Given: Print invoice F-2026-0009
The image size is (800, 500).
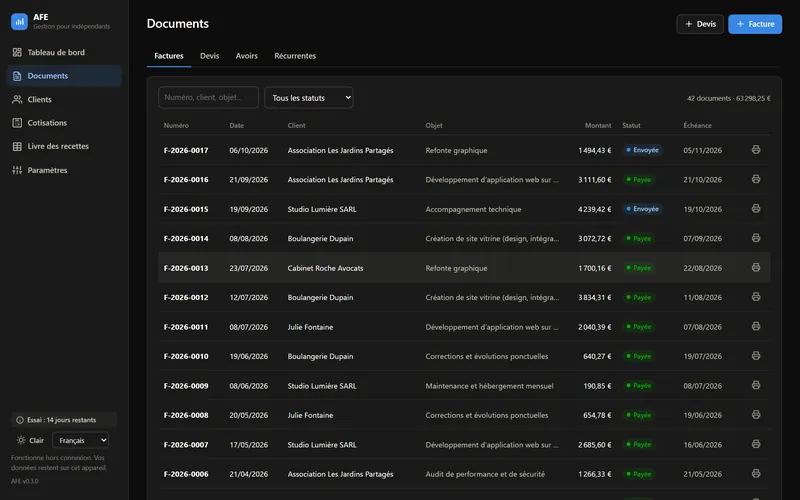Looking at the screenshot, I should click(x=756, y=385).
